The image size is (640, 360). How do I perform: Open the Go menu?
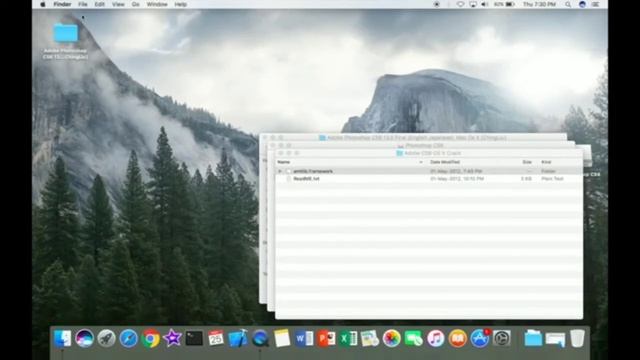coord(136,4)
